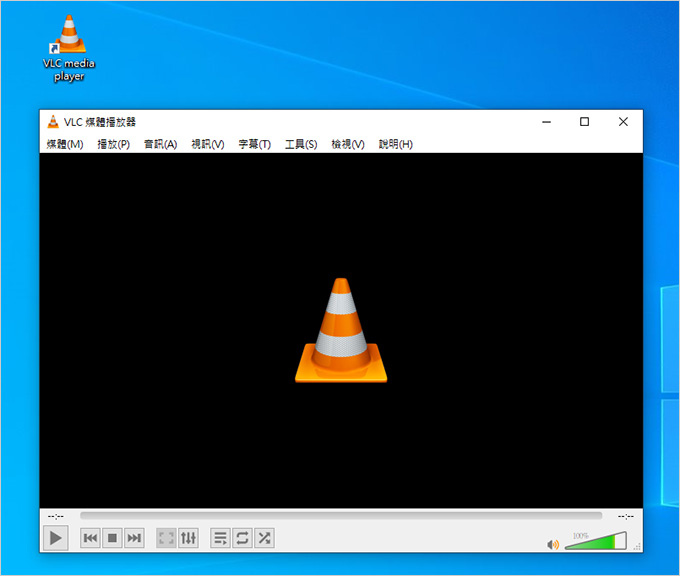The height and width of the screenshot is (576, 680).
Task: Stop playback with the square button
Action: 112,538
